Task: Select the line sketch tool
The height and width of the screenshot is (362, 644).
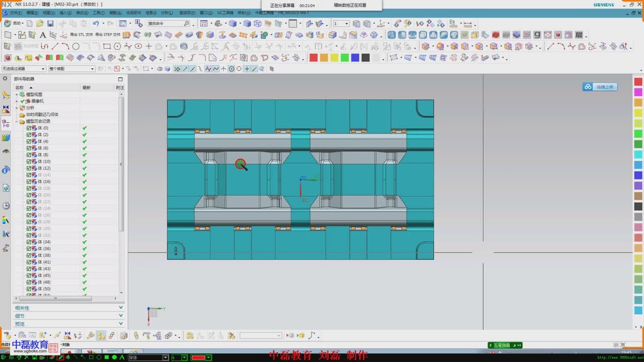Action: point(55,46)
